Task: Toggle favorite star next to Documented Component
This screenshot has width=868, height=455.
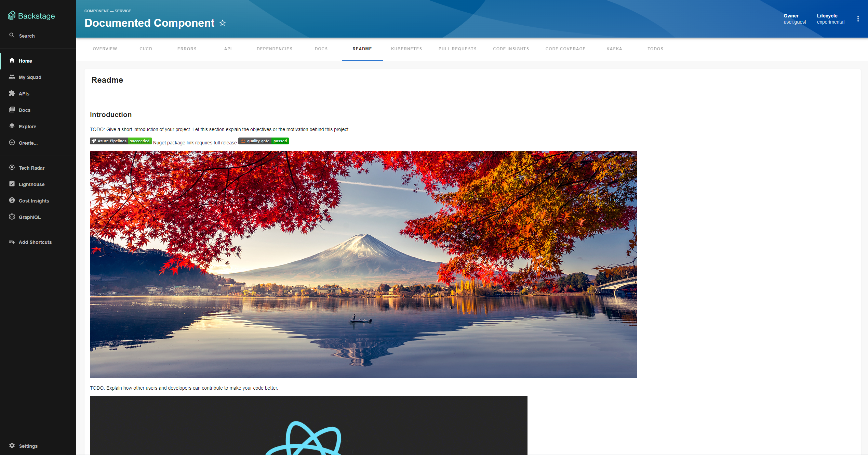Action: click(223, 23)
